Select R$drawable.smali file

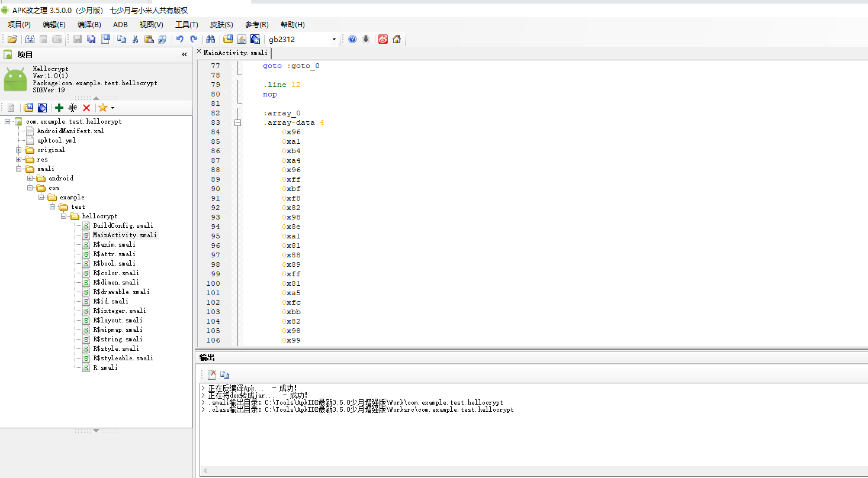point(121,292)
